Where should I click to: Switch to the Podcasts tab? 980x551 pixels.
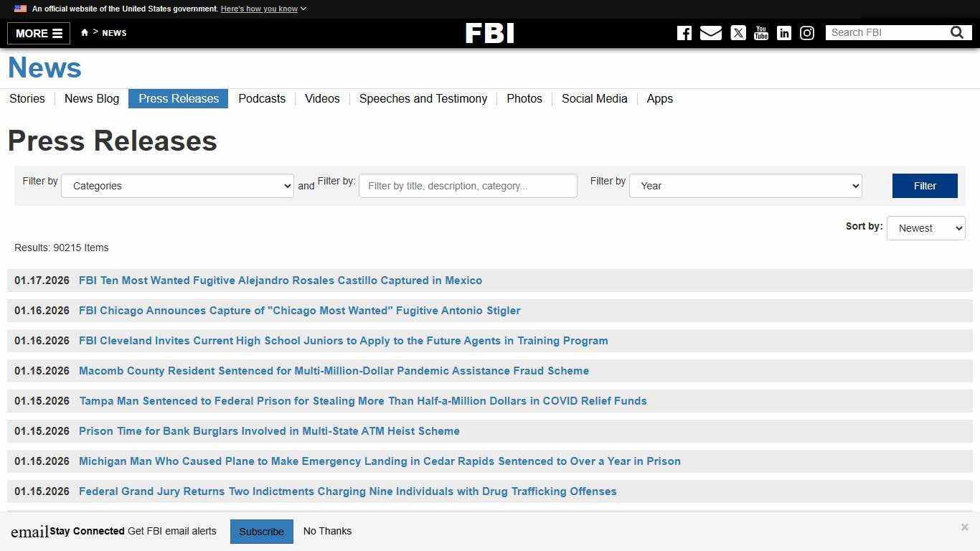tap(262, 99)
